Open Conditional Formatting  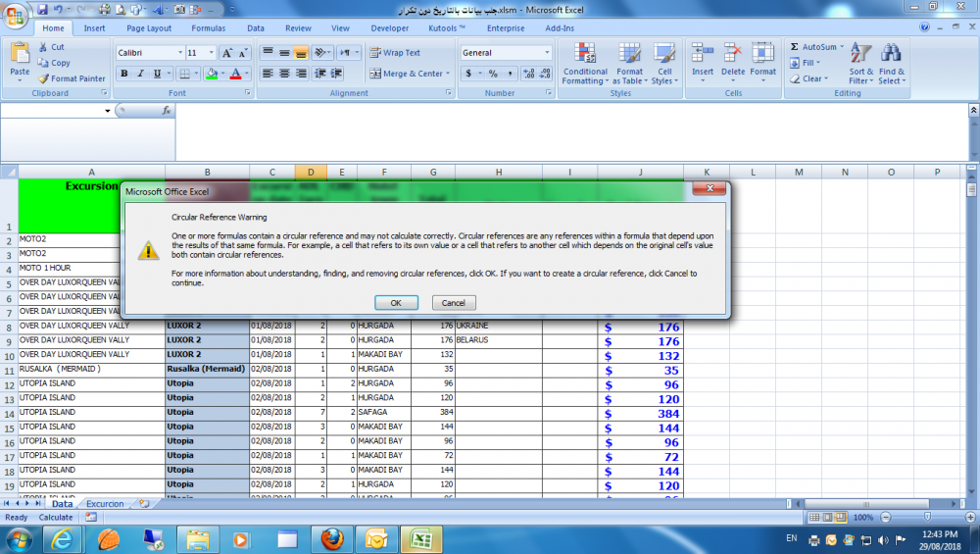pyautogui.click(x=585, y=64)
